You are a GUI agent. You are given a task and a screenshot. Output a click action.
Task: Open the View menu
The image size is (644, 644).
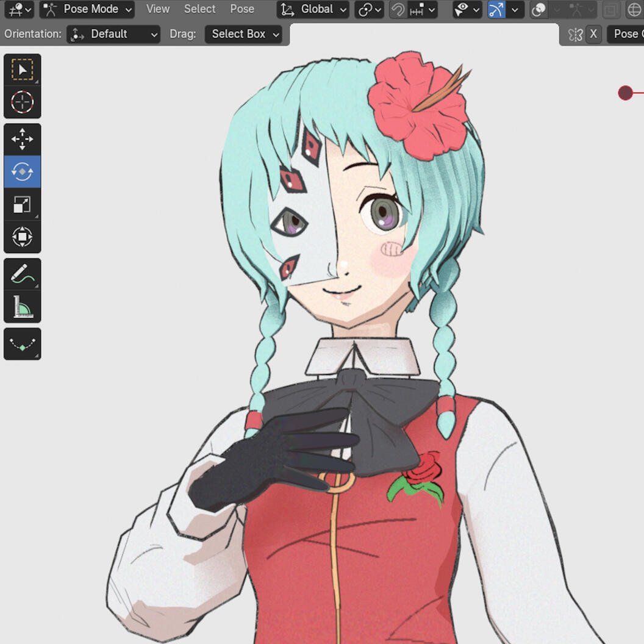(158, 9)
